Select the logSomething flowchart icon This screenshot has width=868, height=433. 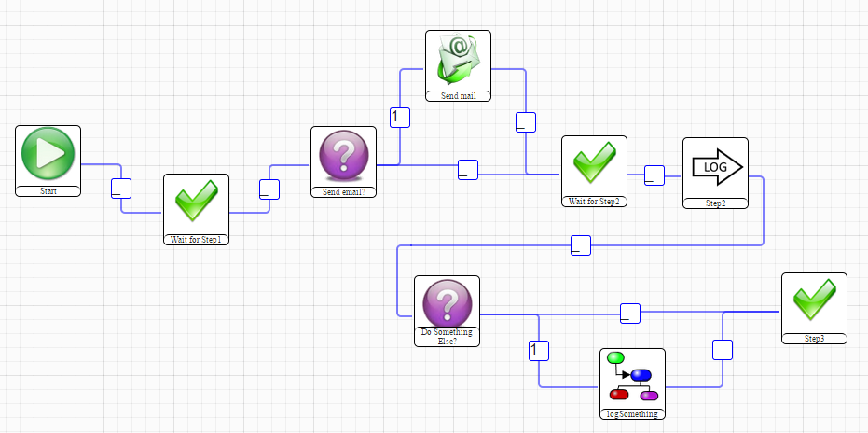pos(632,377)
